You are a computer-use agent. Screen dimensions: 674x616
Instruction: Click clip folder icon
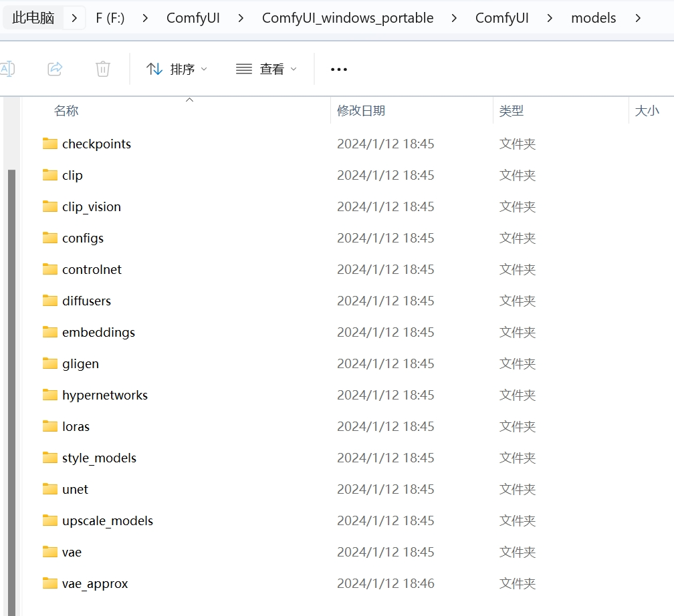point(50,175)
